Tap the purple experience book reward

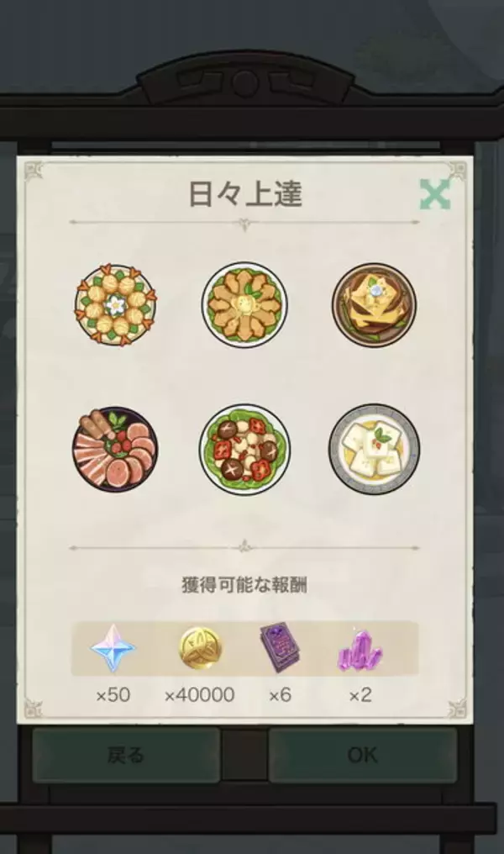[280, 648]
